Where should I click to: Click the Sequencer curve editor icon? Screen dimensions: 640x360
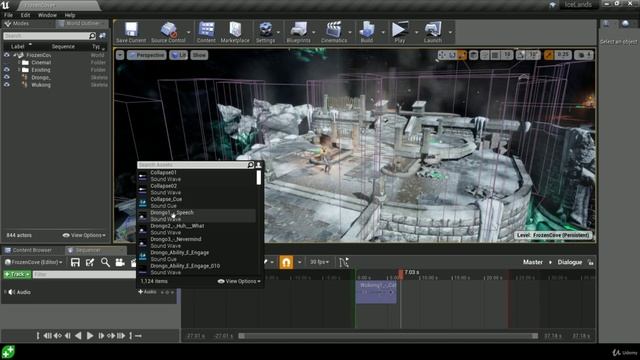(344, 262)
